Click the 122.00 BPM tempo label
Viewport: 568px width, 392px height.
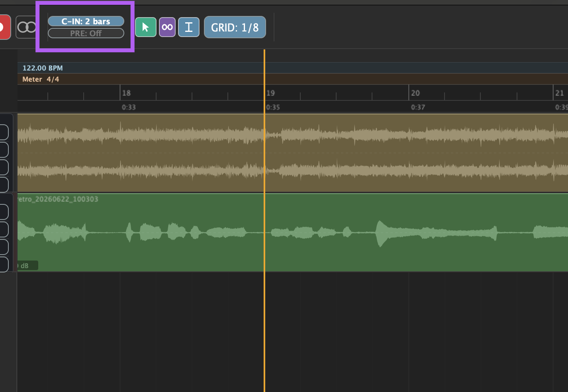click(x=43, y=68)
